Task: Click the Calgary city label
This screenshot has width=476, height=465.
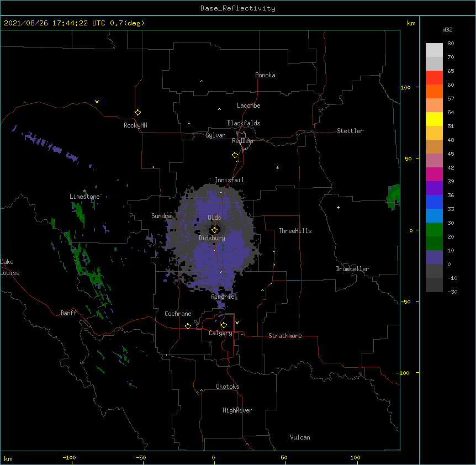Action: pos(220,333)
